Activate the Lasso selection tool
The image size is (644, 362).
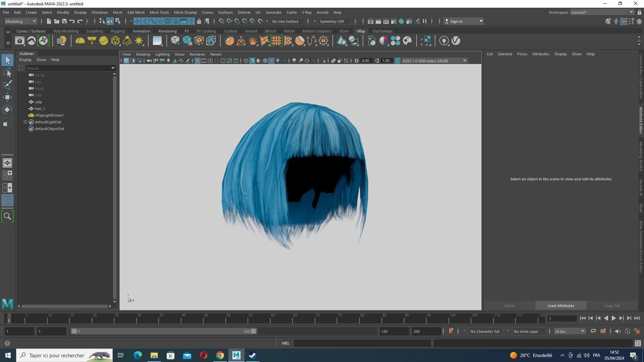click(x=7, y=72)
